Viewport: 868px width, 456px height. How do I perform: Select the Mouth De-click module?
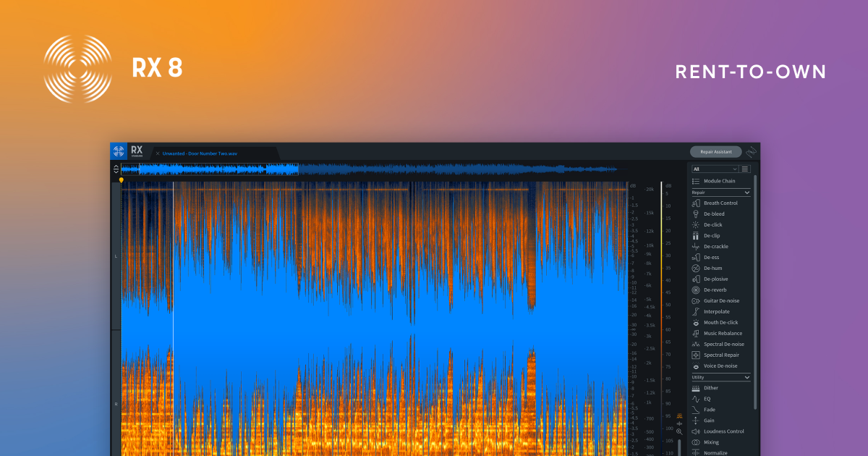[715, 323]
